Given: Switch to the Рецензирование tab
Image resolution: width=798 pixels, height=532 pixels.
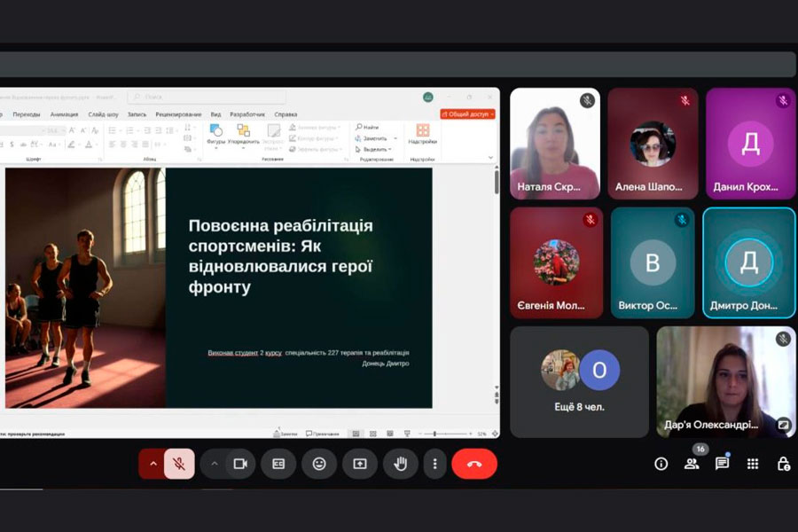Looking at the screenshot, I should point(178,114).
